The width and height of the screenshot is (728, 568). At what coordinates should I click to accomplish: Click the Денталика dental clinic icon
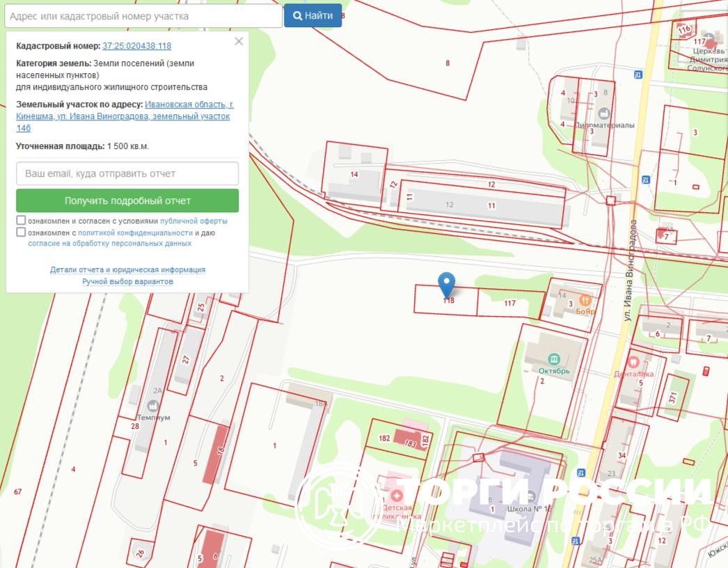pyautogui.click(x=633, y=362)
